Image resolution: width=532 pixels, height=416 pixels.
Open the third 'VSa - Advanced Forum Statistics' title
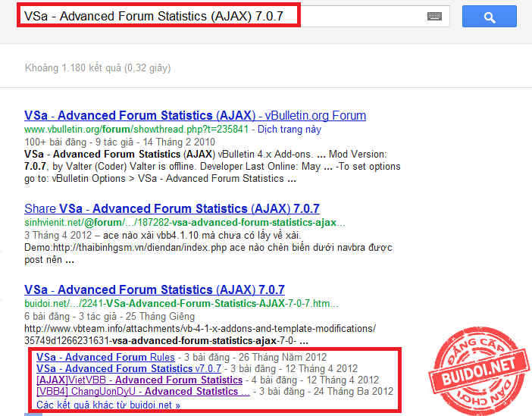(x=154, y=289)
